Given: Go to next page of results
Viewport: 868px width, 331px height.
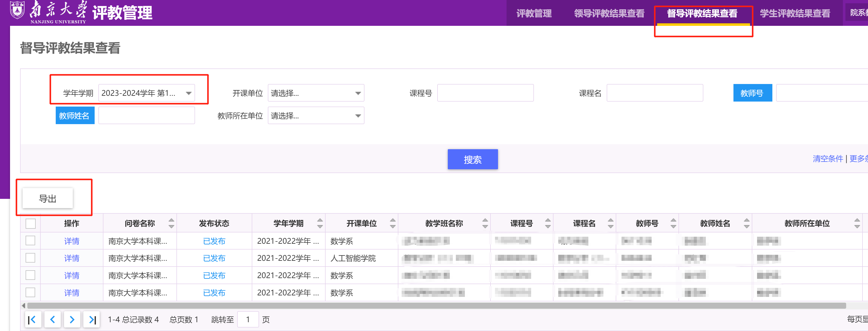Looking at the screenshot, I should pos(72,319).
